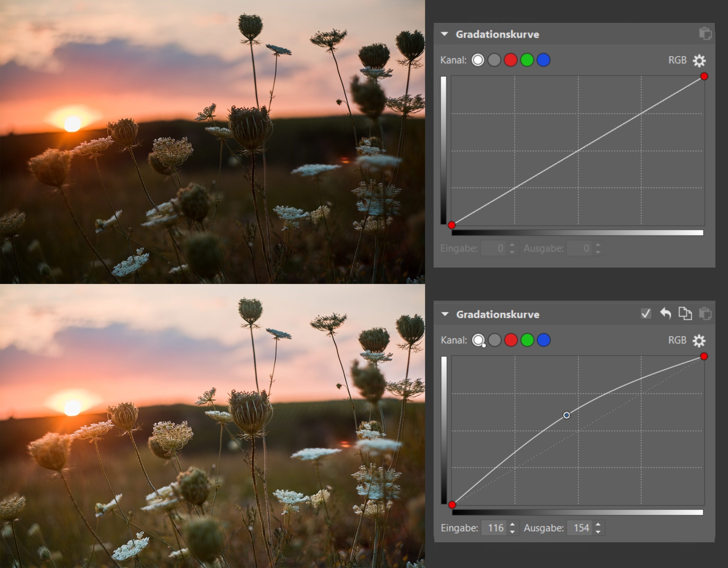Open gear settings in lower Gradationskurve panel

699,341
